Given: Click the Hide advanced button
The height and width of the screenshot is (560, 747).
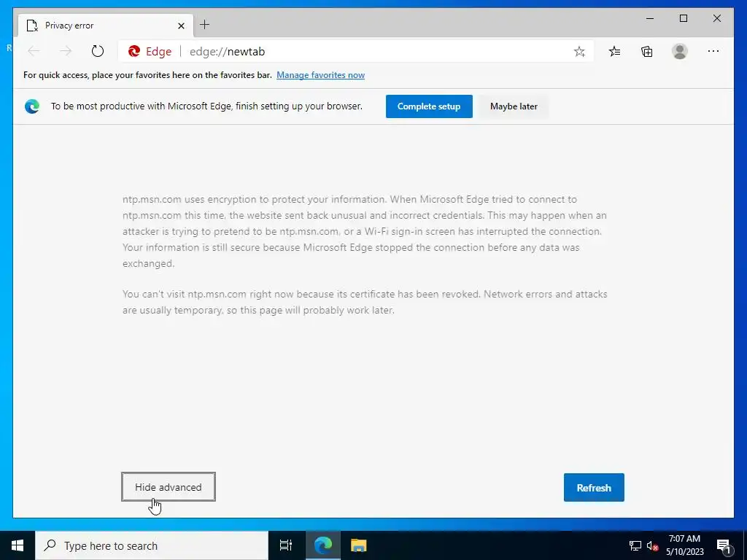Looking at the screenshot, I should point(169,486).
